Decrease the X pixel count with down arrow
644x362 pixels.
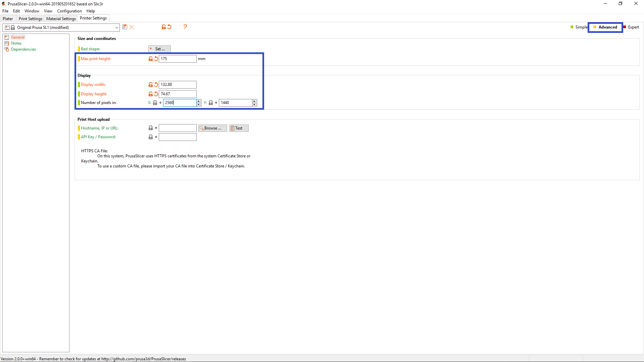coord(199,105)
